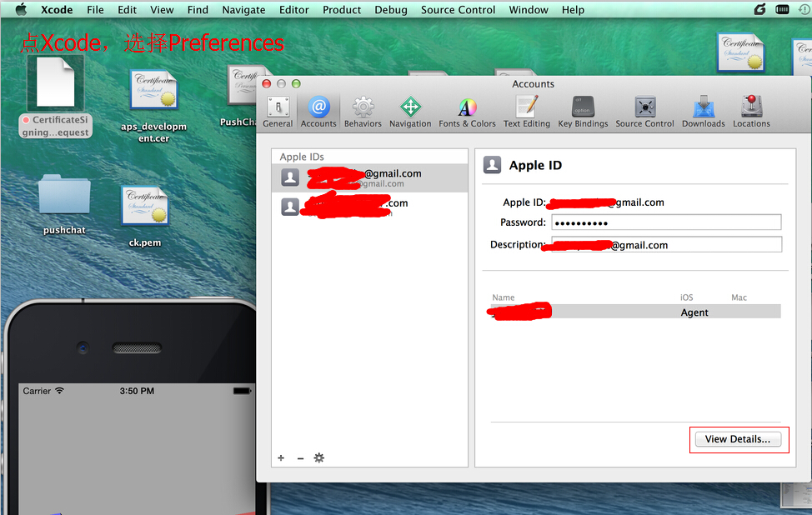Select the Accounts preferences pane
Screen dimensions: 812x515
[x=318, y=112]
